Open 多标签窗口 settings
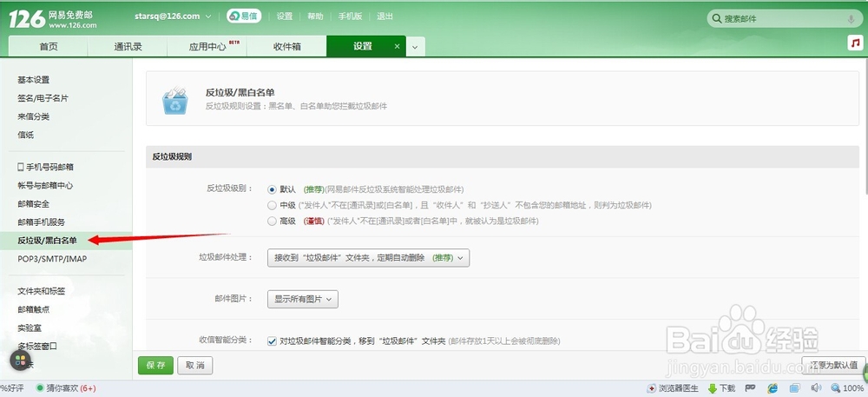868x397 pixels. point(37,346)
